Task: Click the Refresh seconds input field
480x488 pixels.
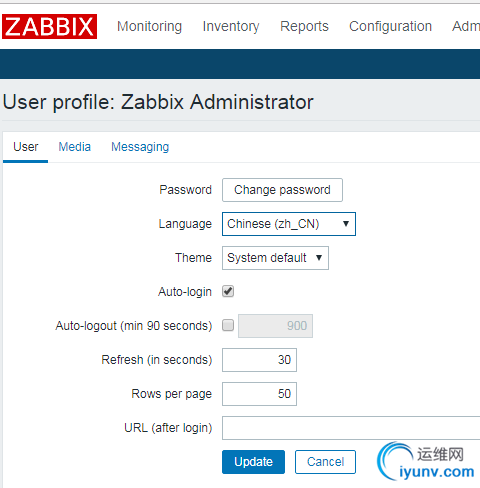Action: point(259,360)
